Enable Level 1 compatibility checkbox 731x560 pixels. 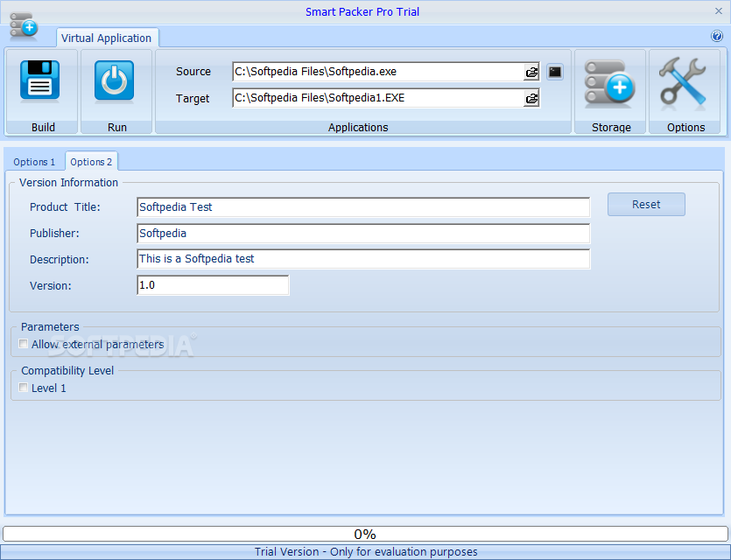click(x=23, y=388)
